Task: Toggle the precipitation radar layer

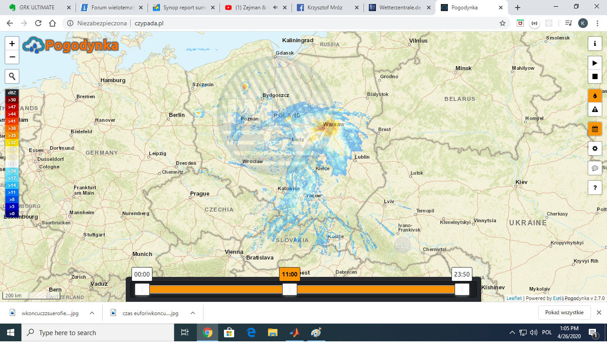Action: pos(595,96)
